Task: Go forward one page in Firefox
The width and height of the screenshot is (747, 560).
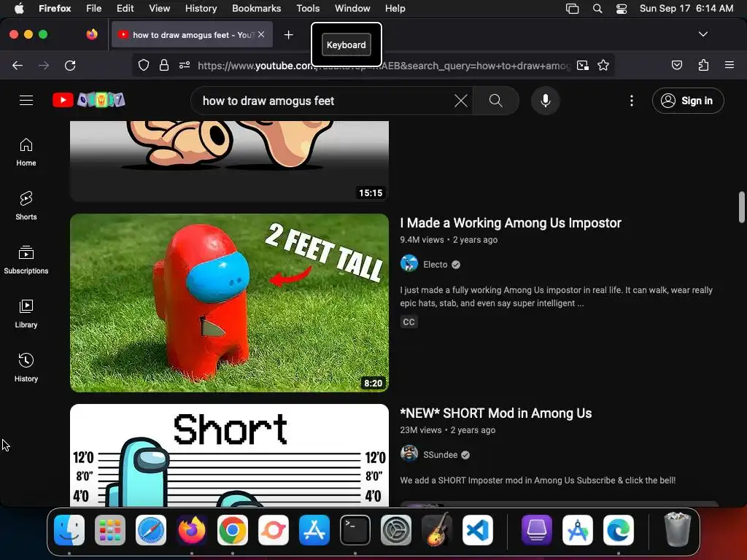Action: coord(44,65)
